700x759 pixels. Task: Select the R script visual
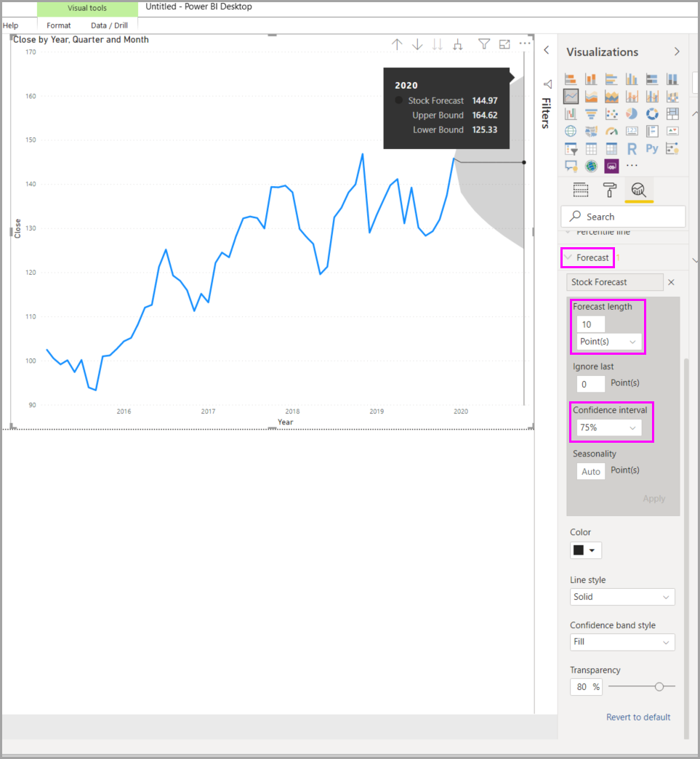tap(632, 148)
